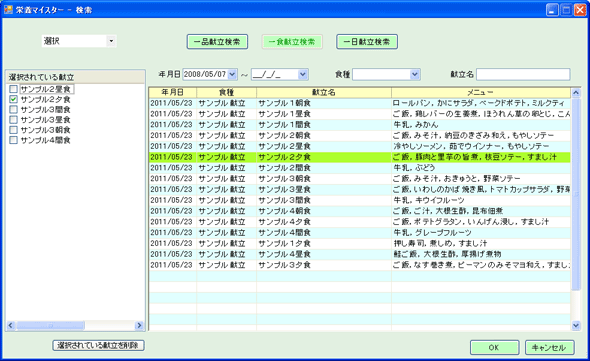Close the 栄養マイスター search window
The width and height of the screenshot is (590, 361).
pyautogui.click(x=580, y=10)
